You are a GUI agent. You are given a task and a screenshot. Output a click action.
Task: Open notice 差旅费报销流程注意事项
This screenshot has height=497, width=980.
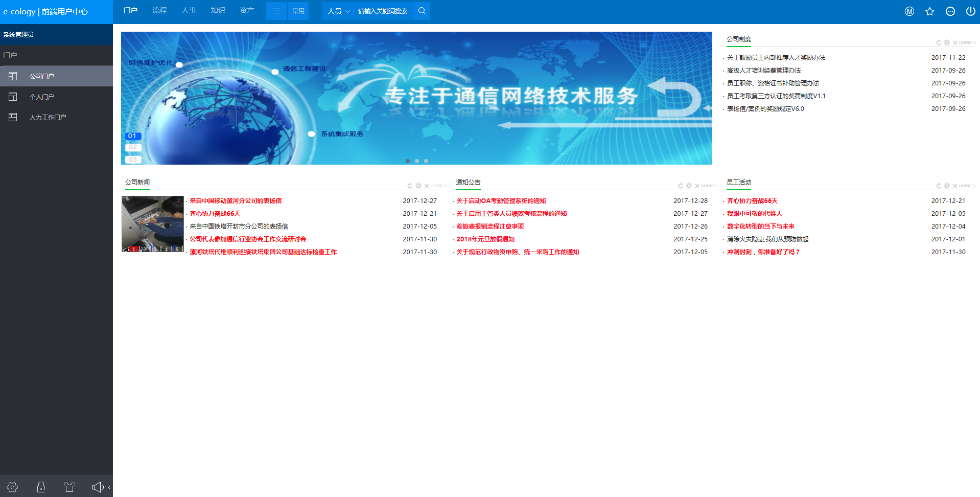click(490, 227)
